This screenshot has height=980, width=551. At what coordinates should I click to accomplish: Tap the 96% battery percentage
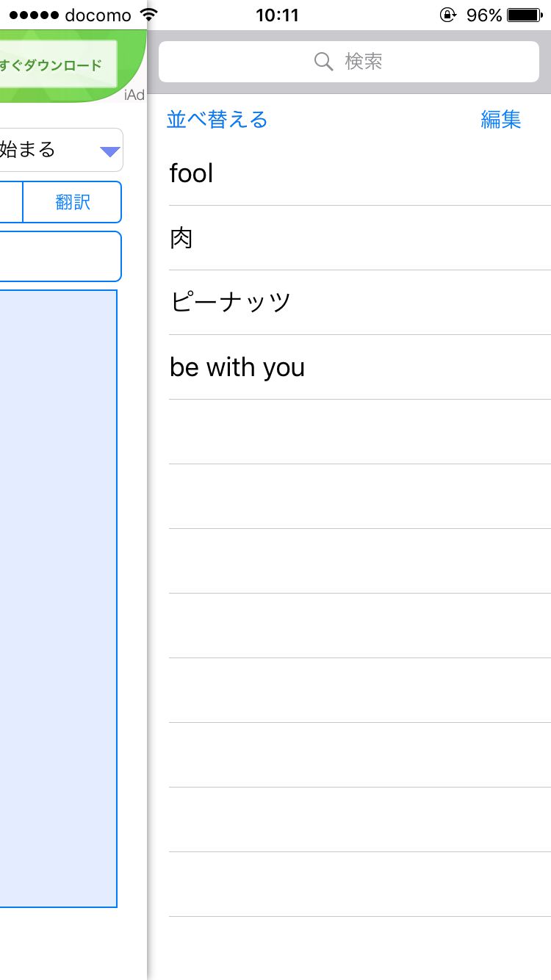484,15
